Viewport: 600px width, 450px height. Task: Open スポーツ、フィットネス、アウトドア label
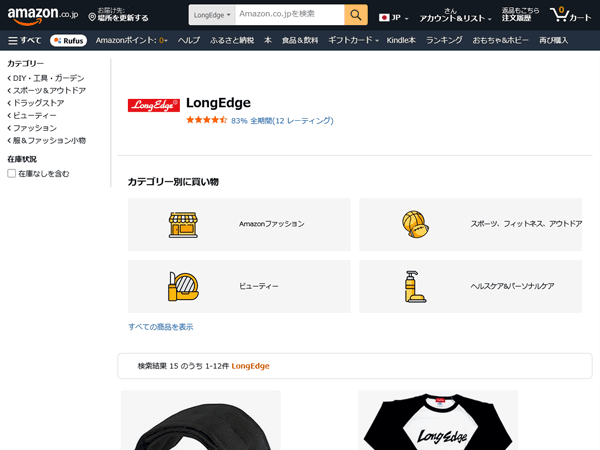tap(526, 224)
